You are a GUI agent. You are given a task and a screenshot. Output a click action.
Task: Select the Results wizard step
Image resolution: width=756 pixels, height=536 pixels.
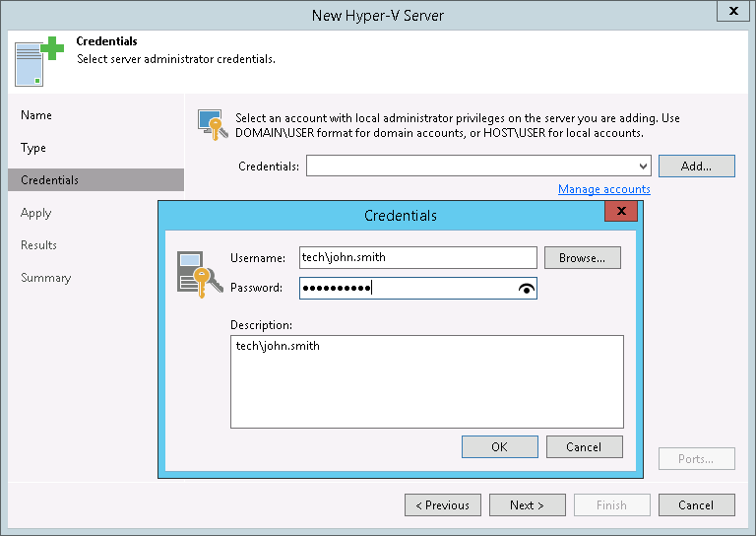[38, 245]
